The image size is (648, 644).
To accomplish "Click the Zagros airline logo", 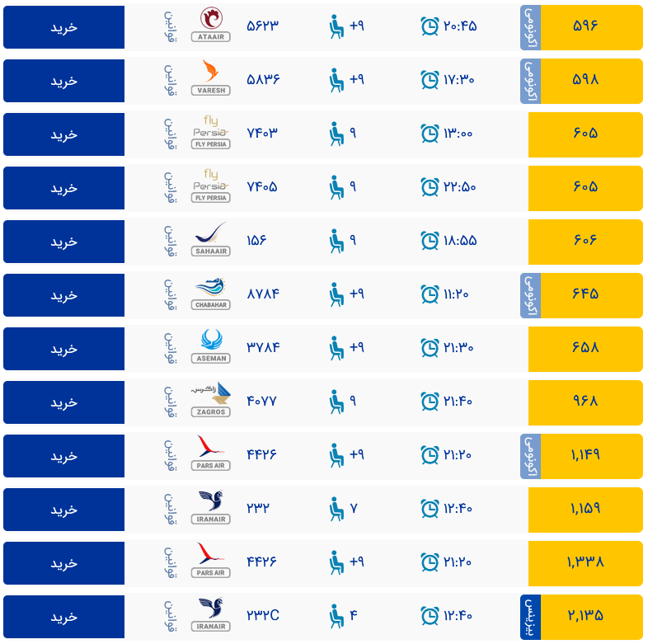I will coord(211,401).
